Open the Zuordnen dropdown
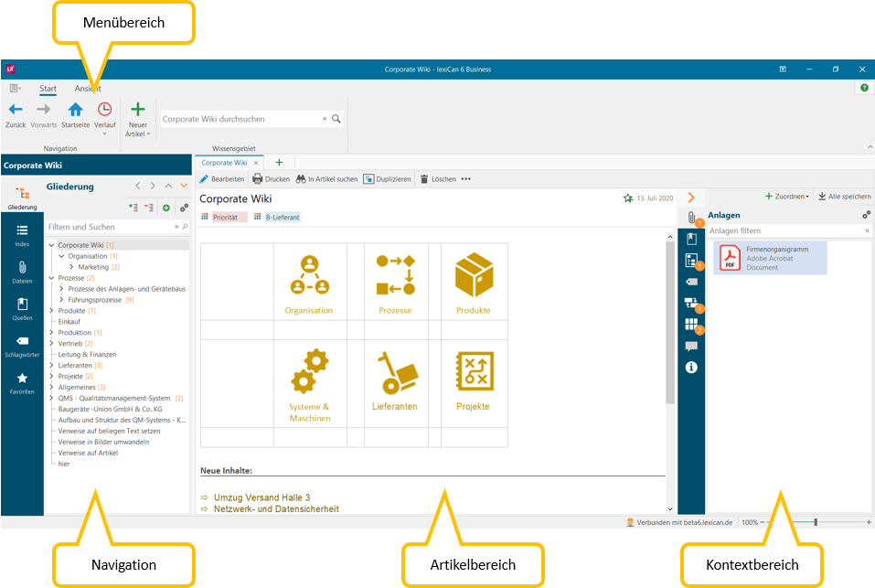The width and height of the screenshot is (875, 588). coord(787,197)
